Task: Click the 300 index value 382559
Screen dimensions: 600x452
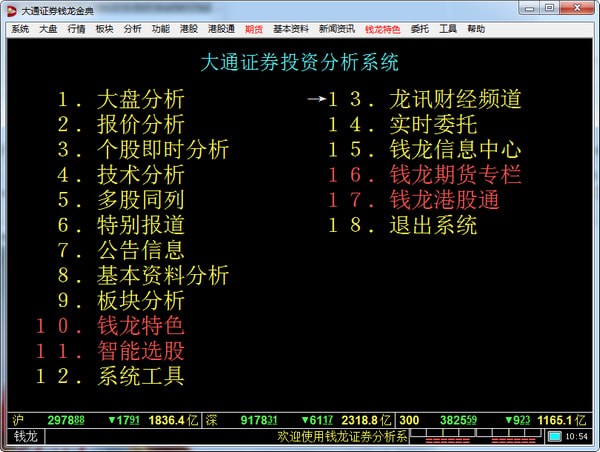Action: (458, 421)
